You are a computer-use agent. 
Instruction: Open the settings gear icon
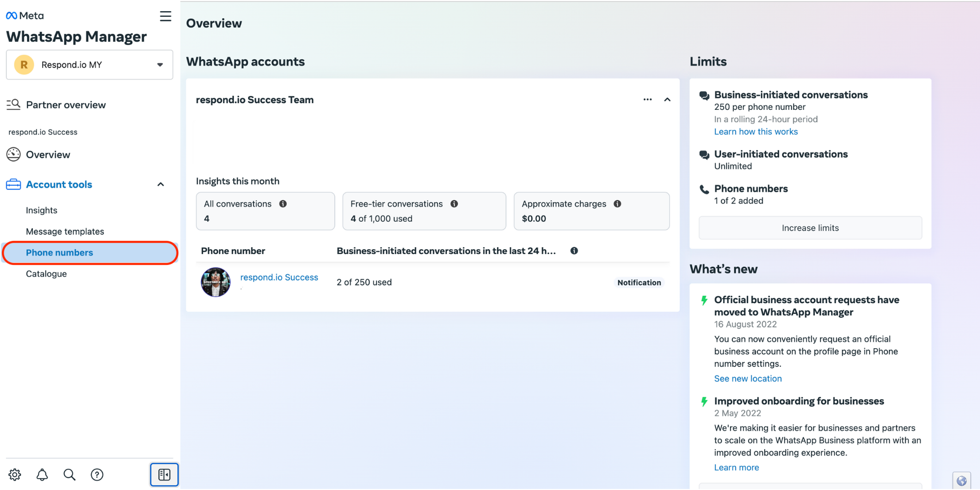point(15,475)
